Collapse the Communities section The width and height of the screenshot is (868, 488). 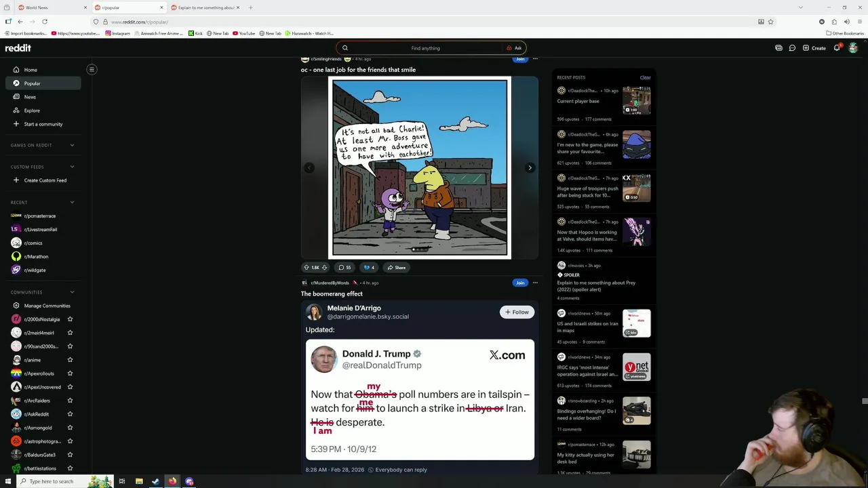point(72,292)
